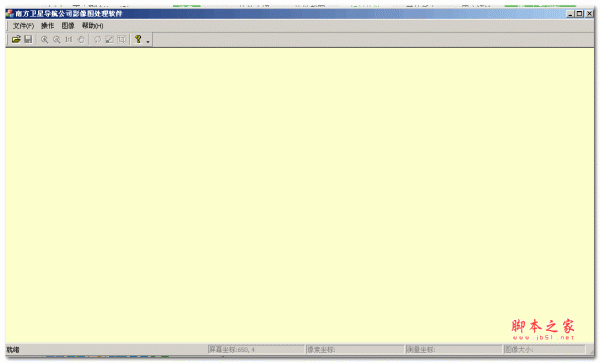Click the 1:1 actual size icon
Screen dimensions: 600x363
click(69, 39)
